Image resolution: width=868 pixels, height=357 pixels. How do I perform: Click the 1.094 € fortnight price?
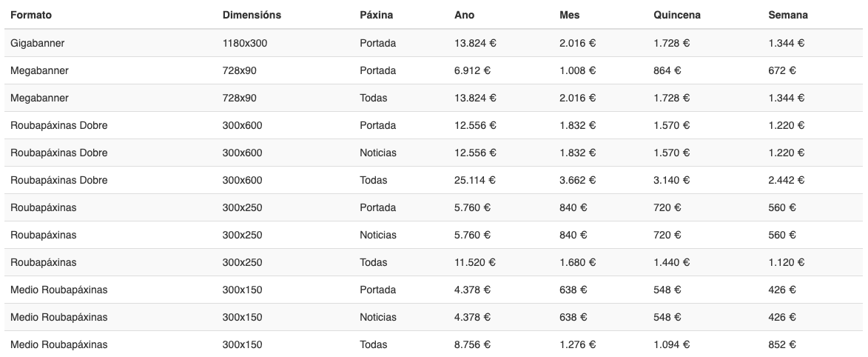[x=671, y=344]
